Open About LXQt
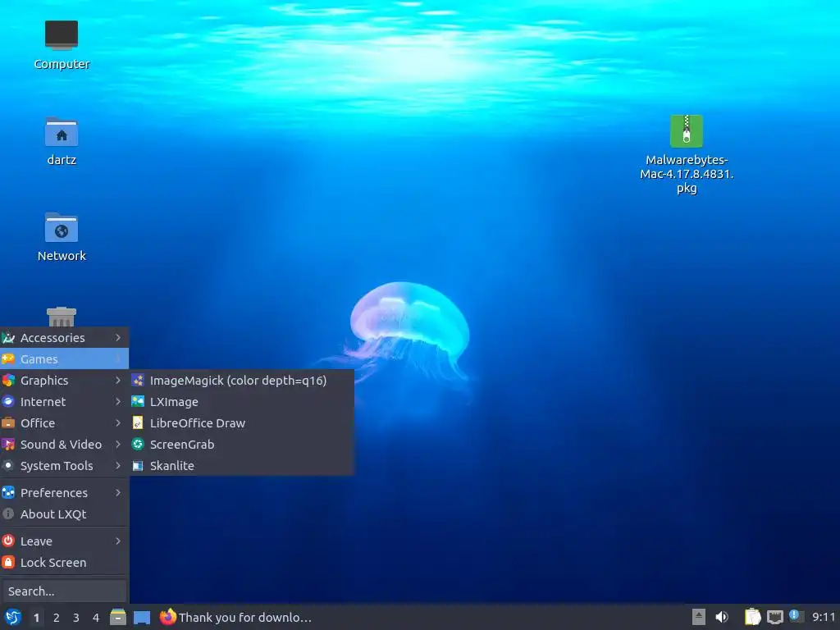840x630 pixels. click(x=64, y=514)
